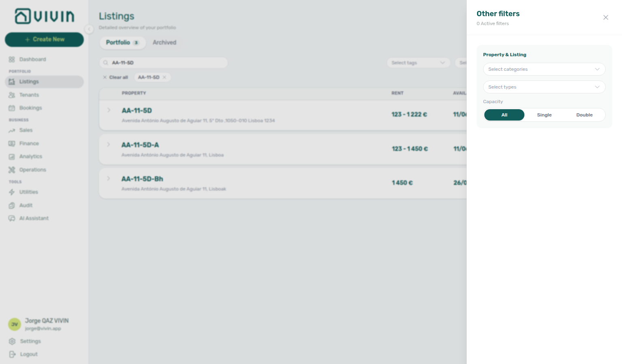Select the Single capacity option
The height and width of the screenshot is (364, 622).
click(x=544, y=115)
